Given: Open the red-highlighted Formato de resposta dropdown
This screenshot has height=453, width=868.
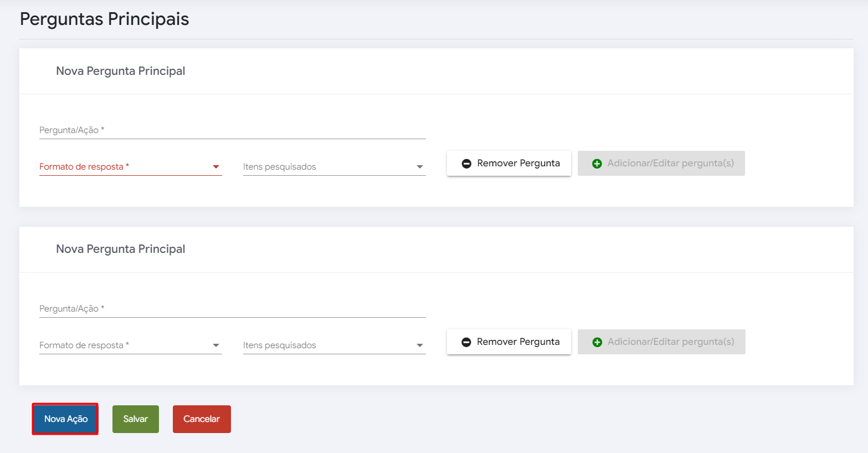Looking at the screenshot, I should 130,167.
